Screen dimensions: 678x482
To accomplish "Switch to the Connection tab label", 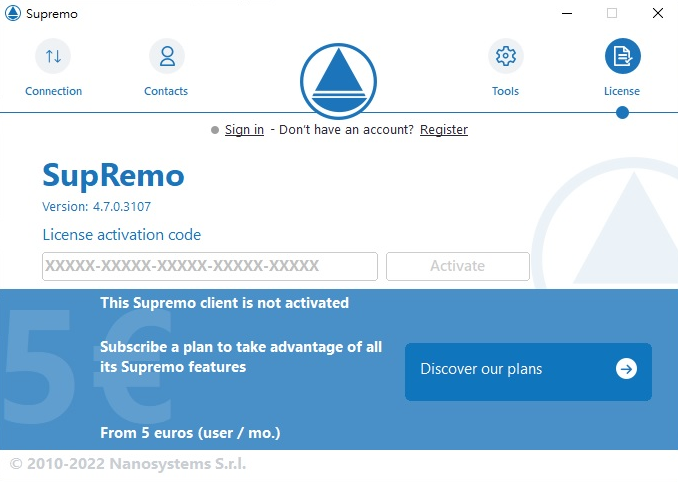I will pyautogui.click(x=54, y=91).
